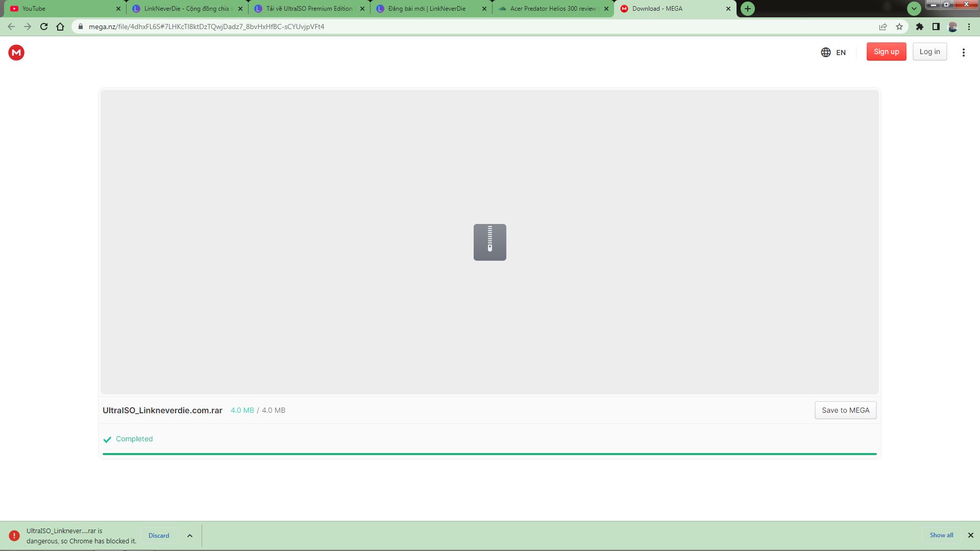This screenshot has width=980, height=551.
Task: Click the browser back navigation arrow
Action: [11, 27]
